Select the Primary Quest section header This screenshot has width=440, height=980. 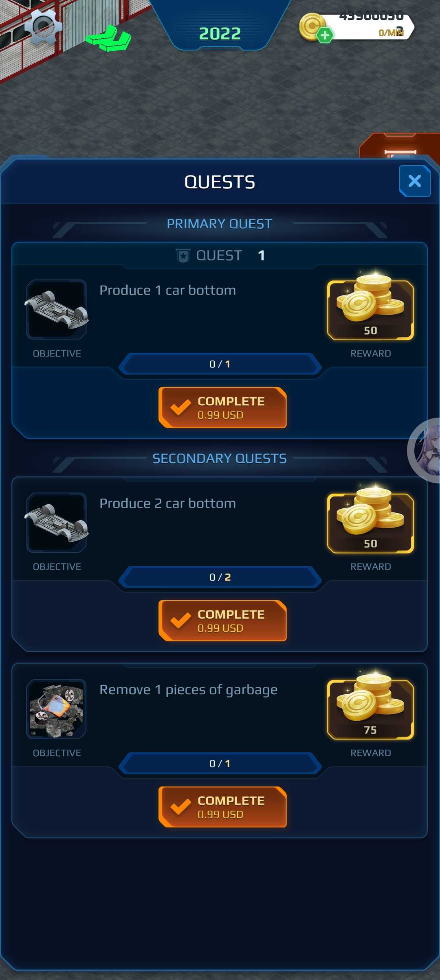(220, 224)
